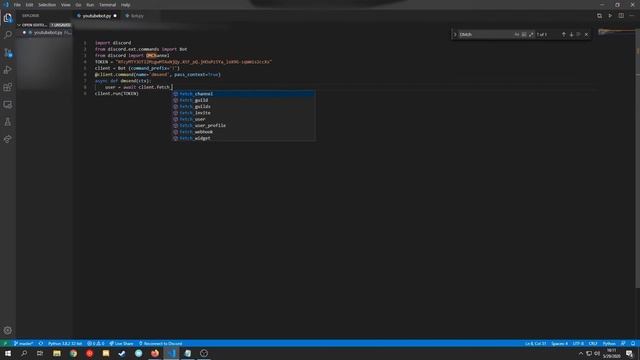This screenshot has width=640, height=360.
Task: Go to previous match in the find widget
Action: coord(564,35)
